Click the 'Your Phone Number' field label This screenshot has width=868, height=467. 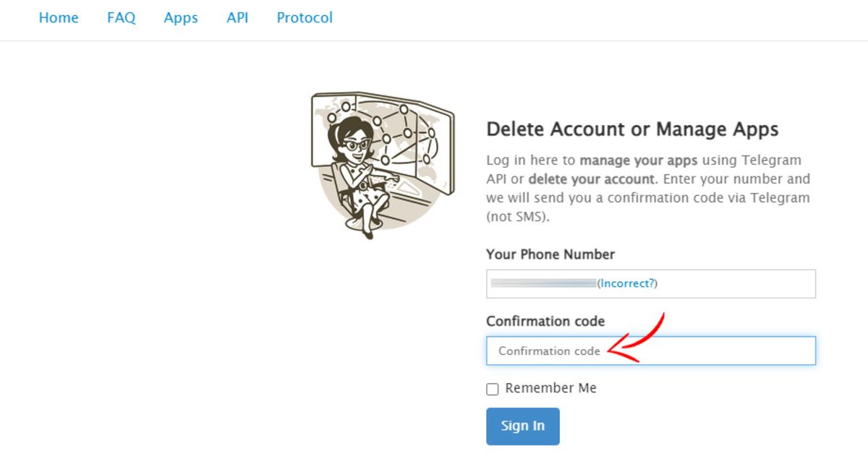pyautogui.click(x=550, y=254)
